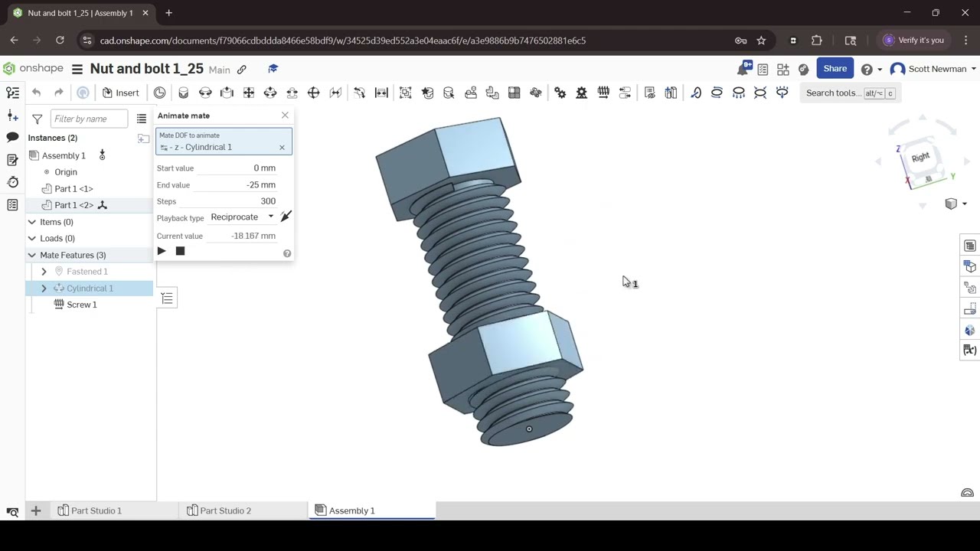Clear the Cylindrical 1 mate DOF selection
The image size is (980, 551).
coord(282,147)
